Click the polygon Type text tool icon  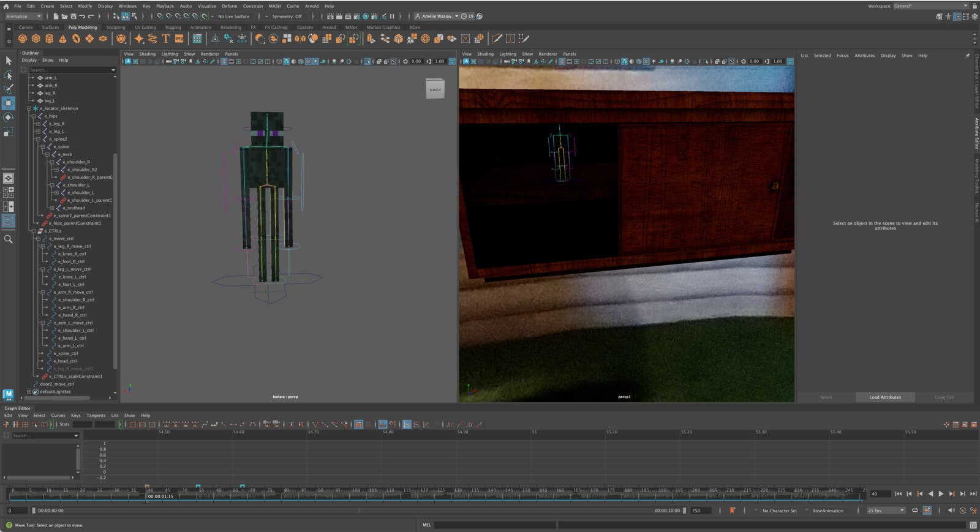click(165, 39)
